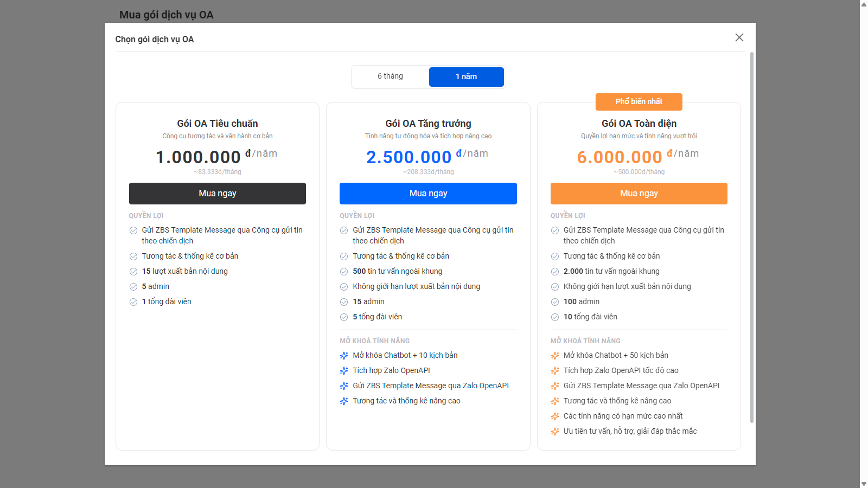Click check icon beside 100 admin
The image size is (868, 488).
555,302
